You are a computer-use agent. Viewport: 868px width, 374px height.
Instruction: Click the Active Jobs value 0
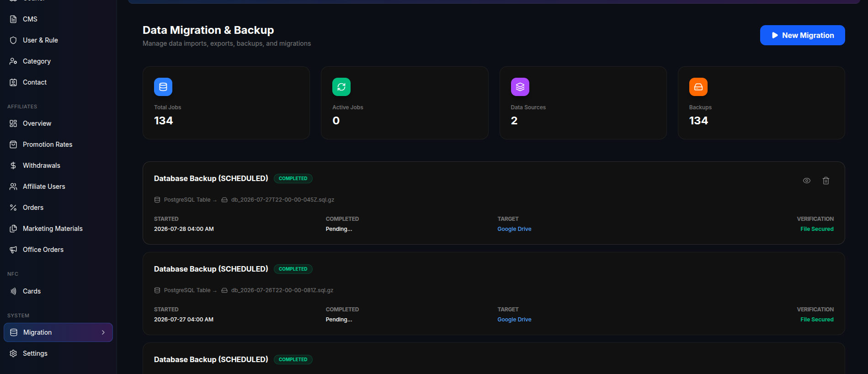pos(336,121)
